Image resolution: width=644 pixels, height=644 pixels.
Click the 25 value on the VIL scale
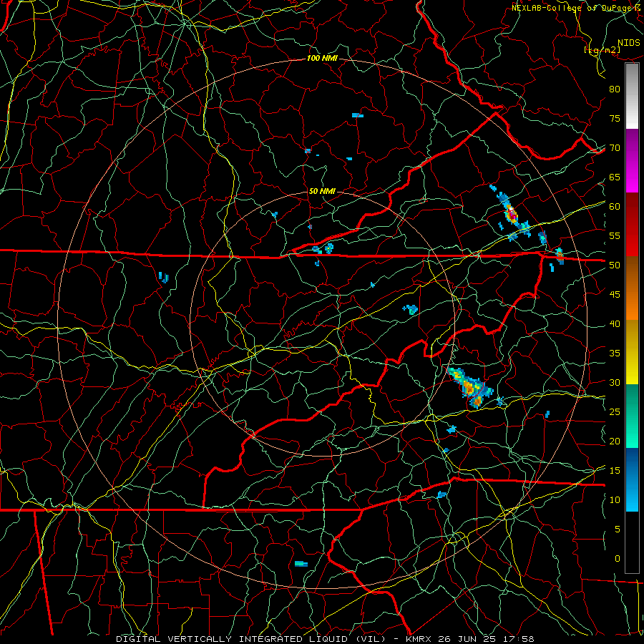615,412
